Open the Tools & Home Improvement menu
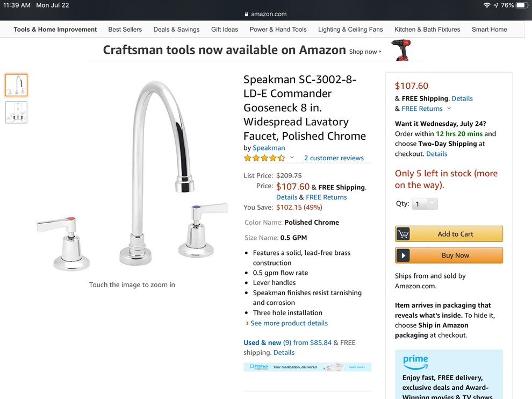This screenshot has height=399, width=532. point(55,30)
